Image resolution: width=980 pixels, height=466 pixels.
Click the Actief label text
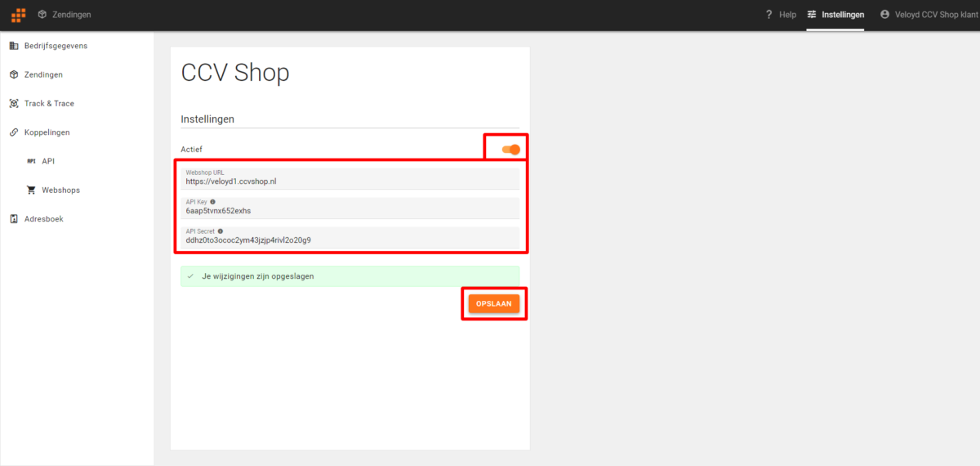pyautogui.click(x=191, y=150)
